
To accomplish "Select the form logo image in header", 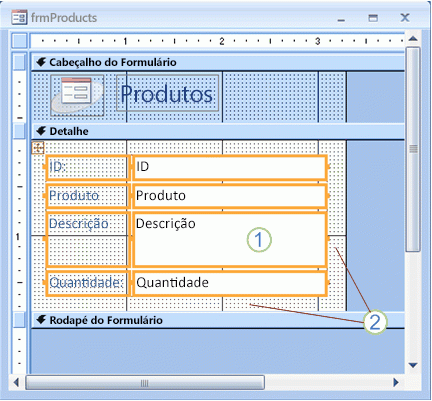I will pyautogui.click(x=77, y=95).
